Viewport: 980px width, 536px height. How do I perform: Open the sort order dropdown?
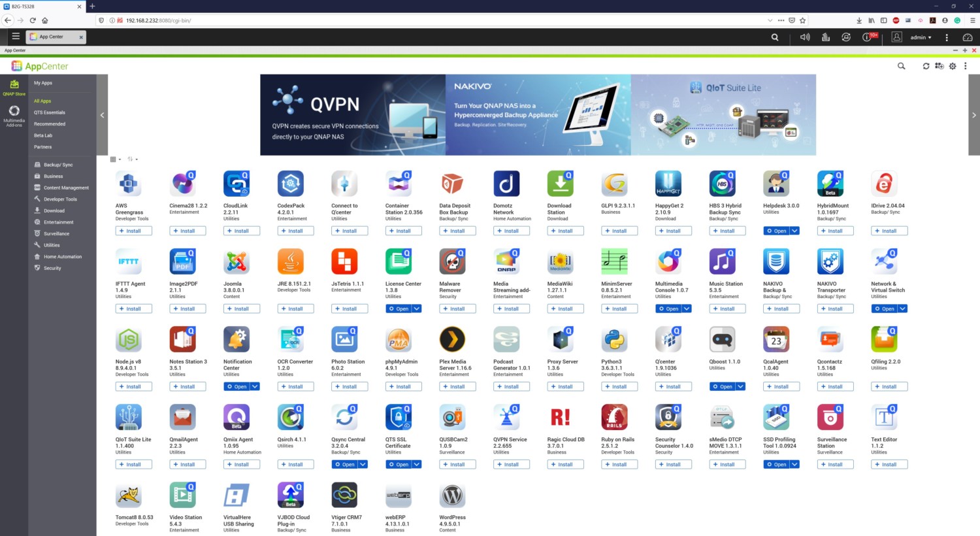tap(133, 159)
